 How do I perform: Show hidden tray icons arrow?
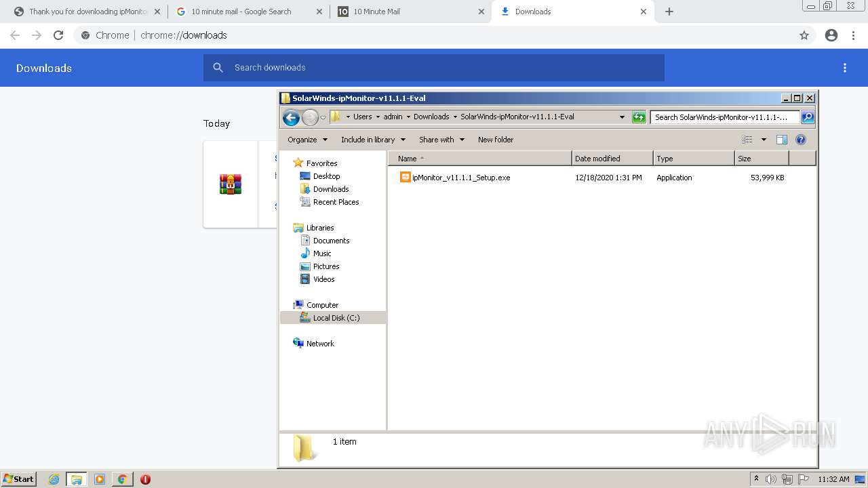pyautogui.click(x=756, y=479)
